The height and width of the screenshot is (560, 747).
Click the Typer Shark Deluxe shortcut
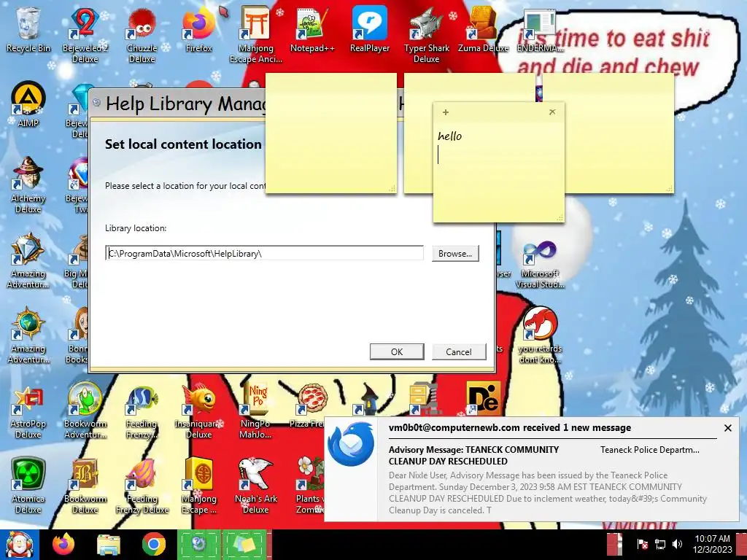coord(426,35)
